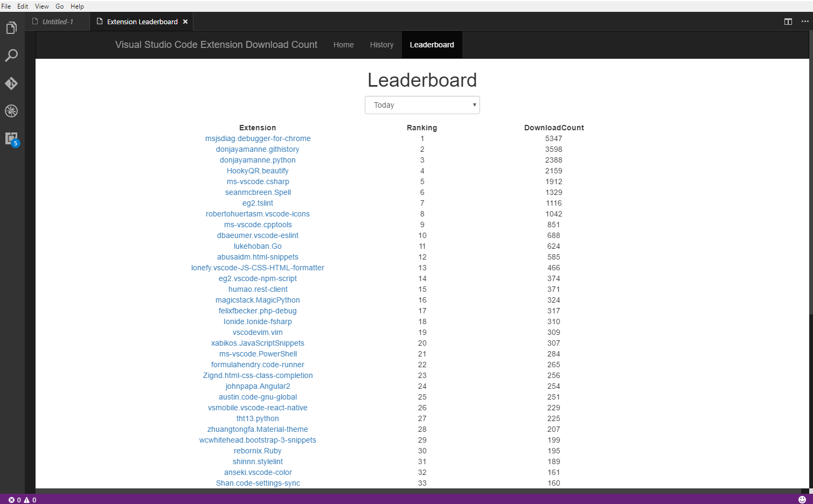The width and height of the screenshot is (813, 504).
Task: Open dbaeumer.vscode-eslint link
Action: tap(258, 235)
